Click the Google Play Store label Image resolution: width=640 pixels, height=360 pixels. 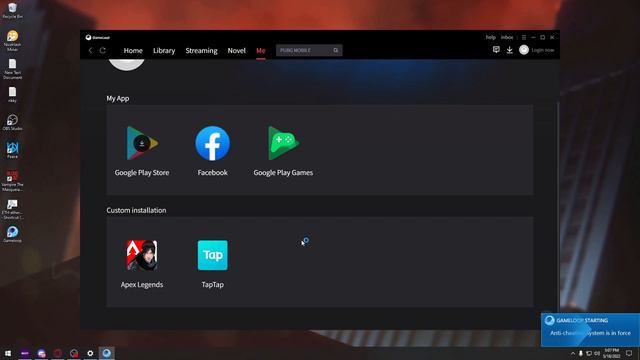coord(142,173)
